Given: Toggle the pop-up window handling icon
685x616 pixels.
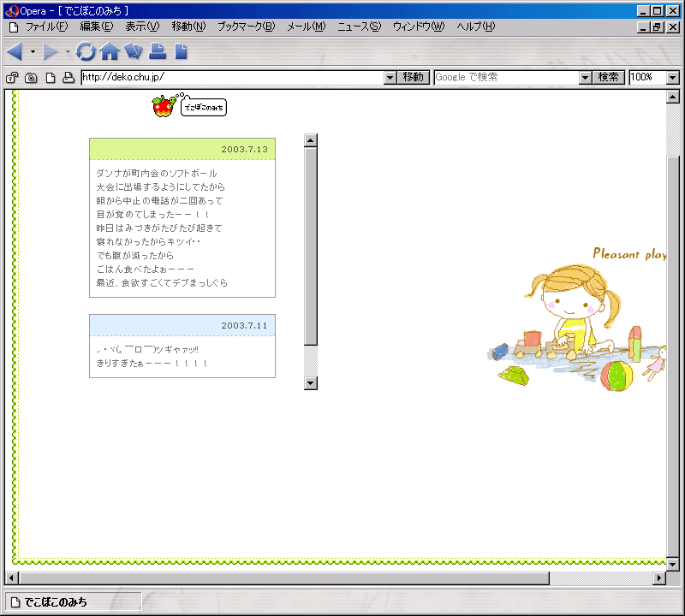Looking at the screenshot, I should pos(12,78).
